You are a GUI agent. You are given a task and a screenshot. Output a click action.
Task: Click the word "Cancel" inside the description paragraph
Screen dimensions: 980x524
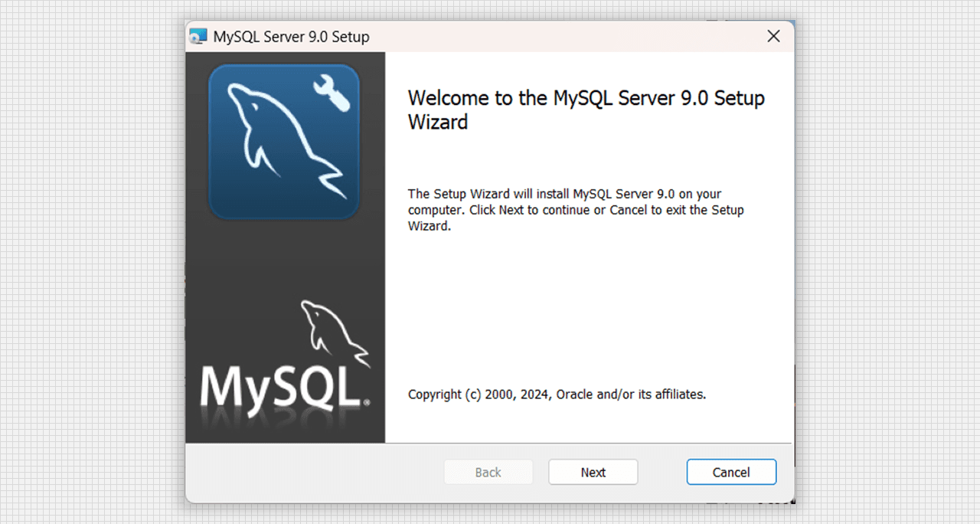point(628,210)
